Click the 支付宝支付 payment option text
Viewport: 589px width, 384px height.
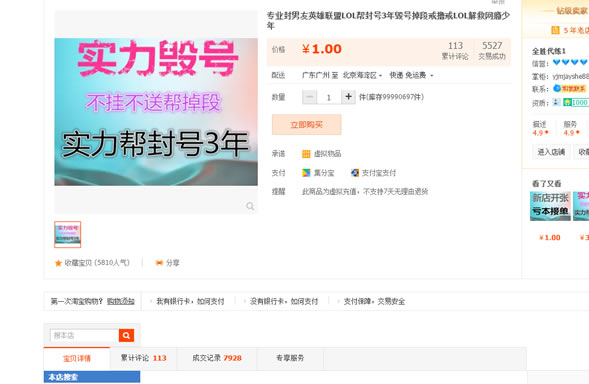click(379, 173)
